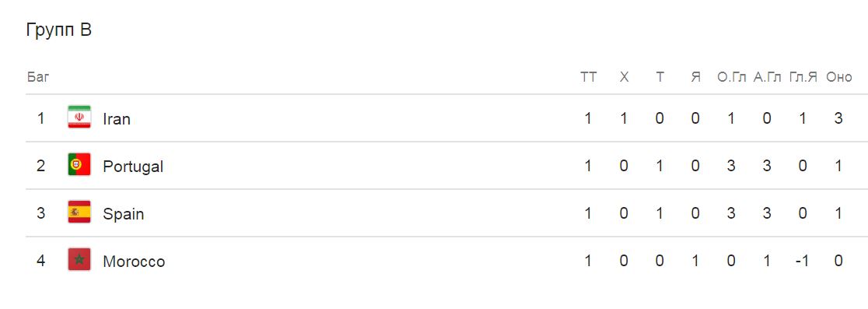This screenshot has height=309, width=868.
Task: Open the Iran team link
Action: (117, 118)
